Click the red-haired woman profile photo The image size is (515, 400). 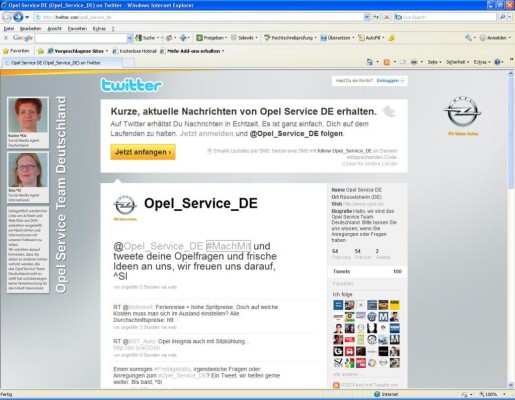coord(28,115)
